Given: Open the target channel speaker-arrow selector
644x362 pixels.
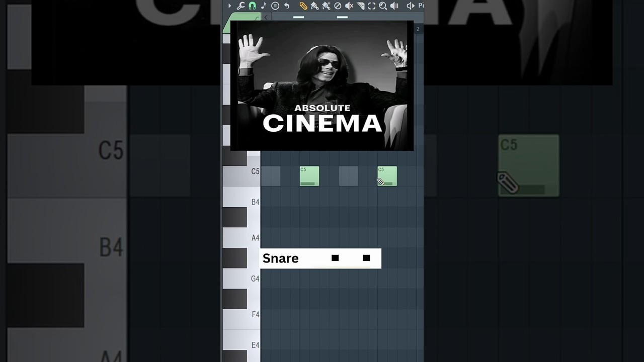Looking at the screenshot, I should [x=411, y=6].
